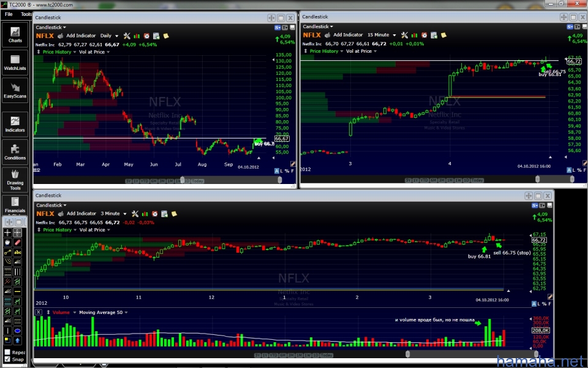Open Conditions from the sidebar
Image resolution: width=588 pixels, height=368 pixels.
15,152
